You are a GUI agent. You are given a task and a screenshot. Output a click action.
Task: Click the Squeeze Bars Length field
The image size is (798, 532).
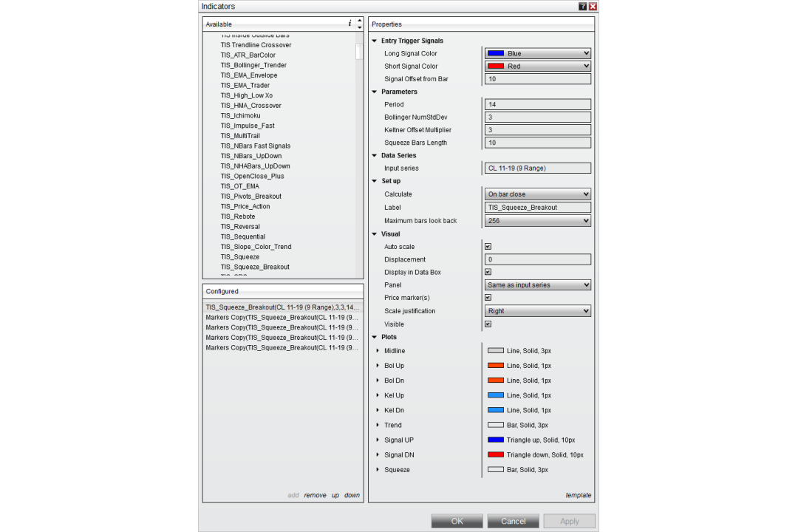pos(537,143)
